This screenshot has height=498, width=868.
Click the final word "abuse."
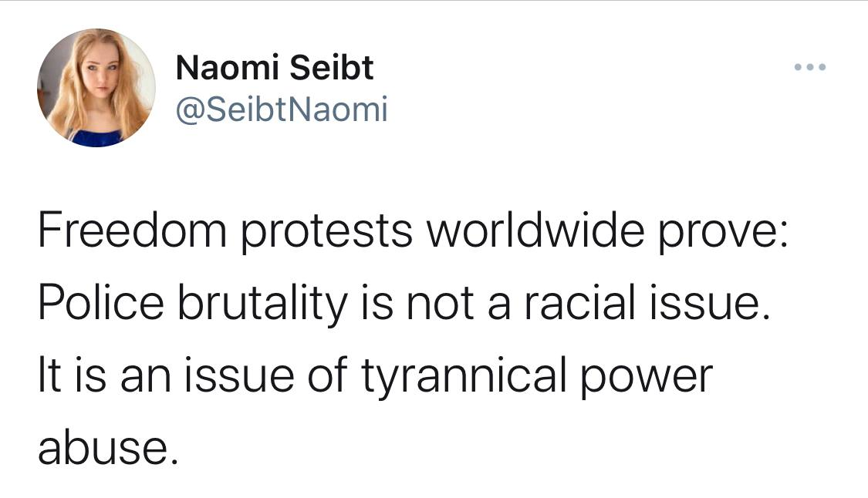pyautogui.click(x=108, y=447)
